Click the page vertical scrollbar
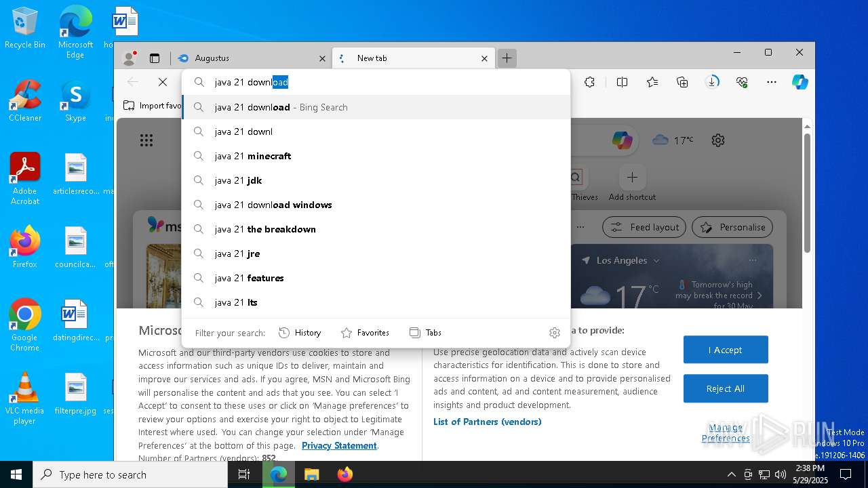The image size is (868, 488). click(x=807, y=193)
